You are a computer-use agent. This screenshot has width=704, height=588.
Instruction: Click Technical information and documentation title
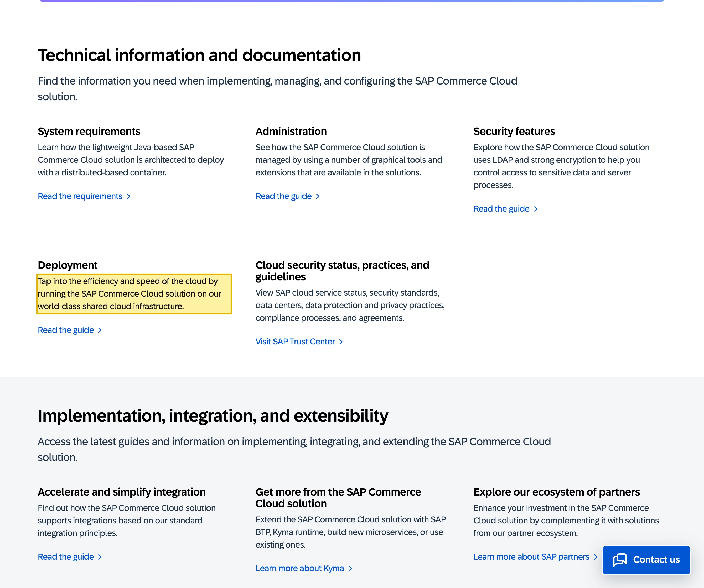pos(199,55)
